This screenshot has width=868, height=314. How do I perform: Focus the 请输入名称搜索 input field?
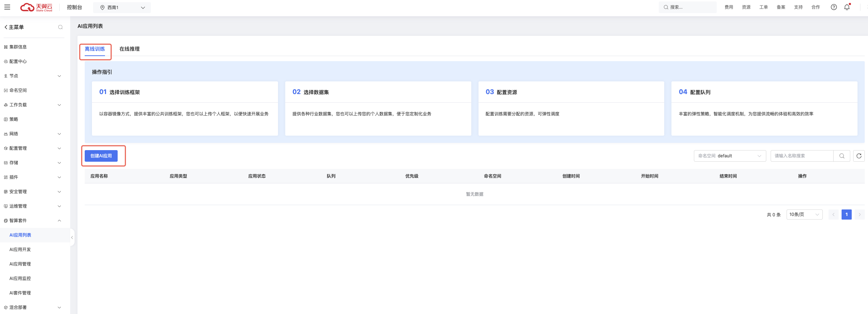pyautogui.click(x=801, y=156)
